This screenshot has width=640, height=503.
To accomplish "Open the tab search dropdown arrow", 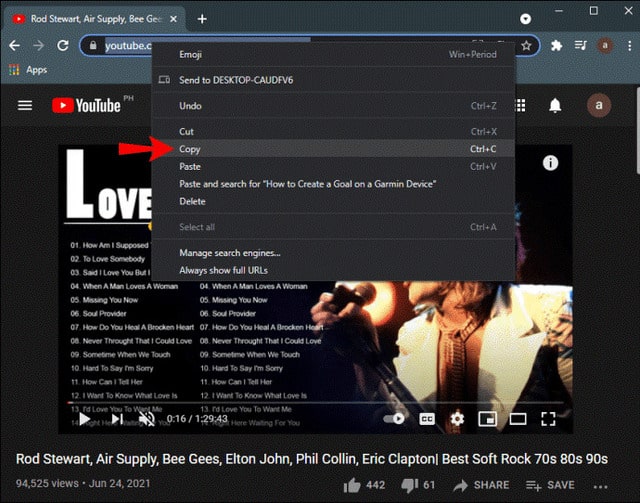I will pos(525,19).
